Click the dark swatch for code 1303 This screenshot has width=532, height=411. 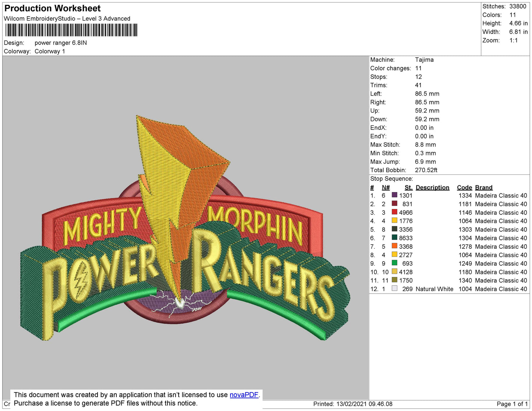394,229
